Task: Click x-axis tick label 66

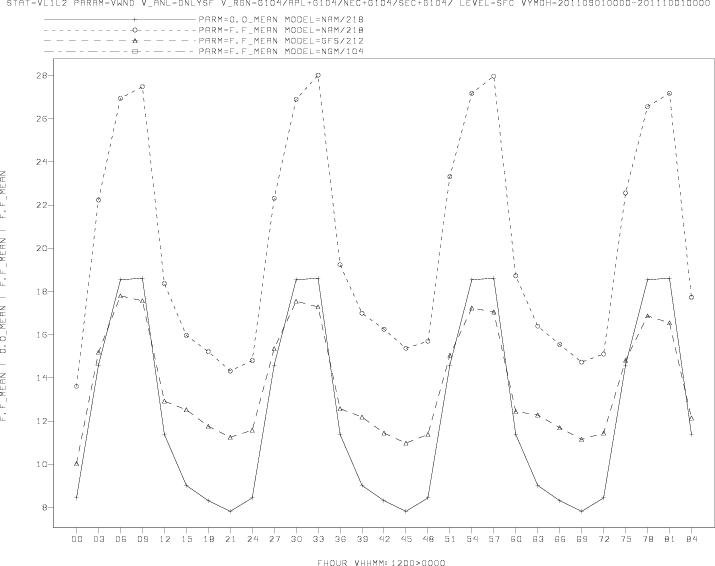Action: point(560,539)
